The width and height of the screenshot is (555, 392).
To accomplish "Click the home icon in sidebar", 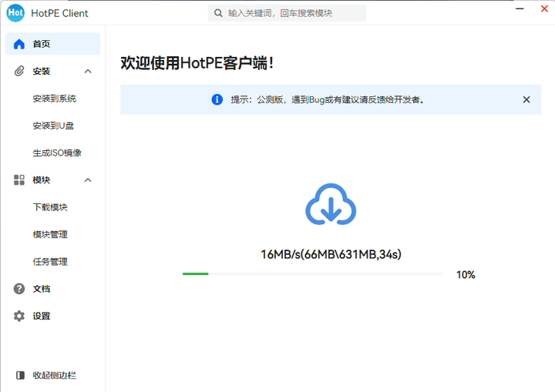I will click(19, 44).
